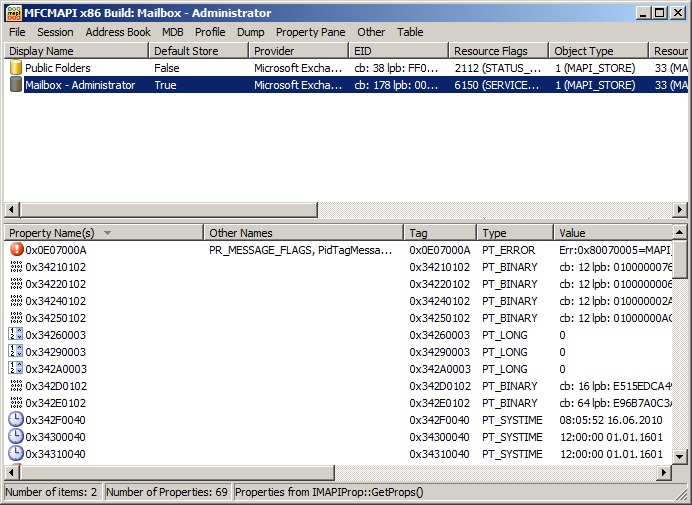Maximize the MFCMAPI window
Image resolution: width=692 pixels, height=505 pixels.
[x=659, y=13]
